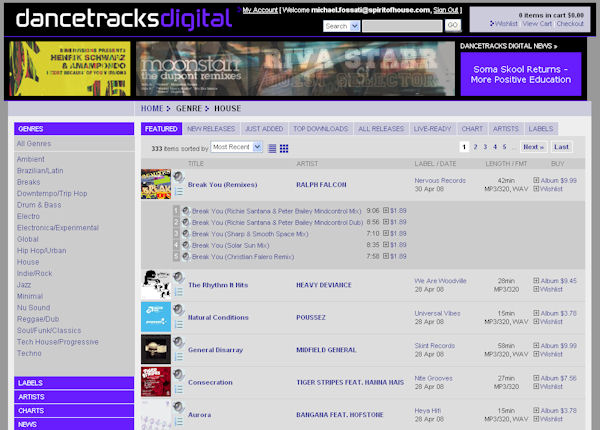Viewport: 600px width, 430px height.
Task: Go to page 2 of results
Action: coord(474,147)
